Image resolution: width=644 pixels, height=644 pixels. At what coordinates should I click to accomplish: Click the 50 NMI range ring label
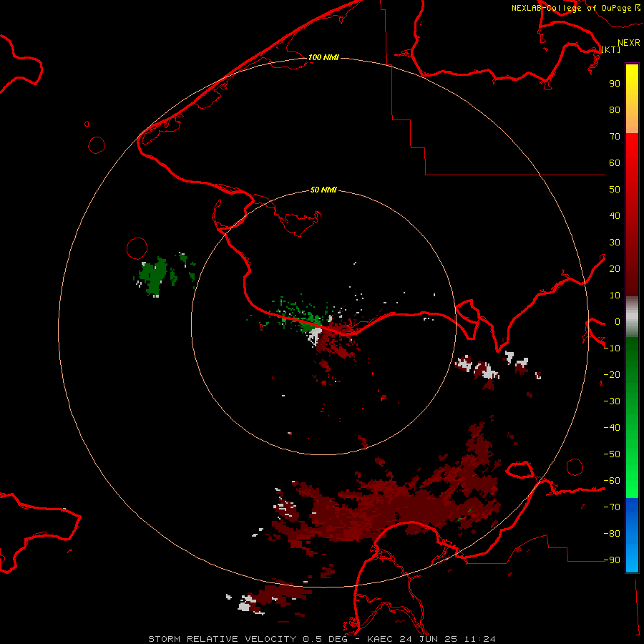[x=323, y=190]
